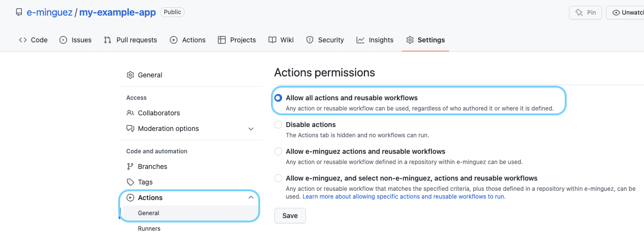Pin the repository with the Pin button
This screenshot has width=644, height=239.
(x=585, y=13)
